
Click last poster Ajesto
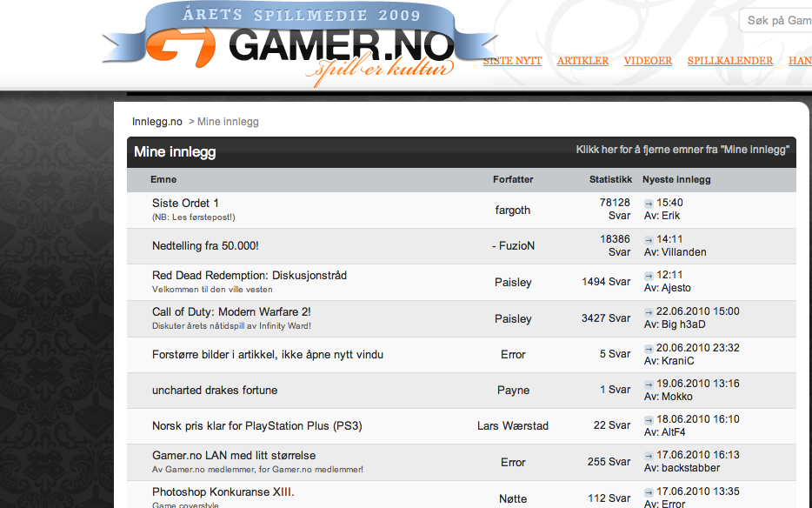pyautogui.click(x=676, y=288)
